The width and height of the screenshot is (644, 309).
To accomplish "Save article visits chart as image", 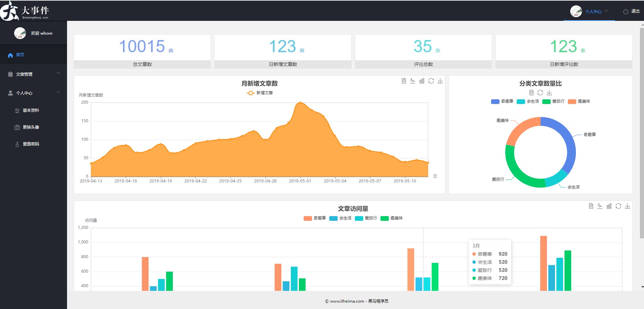I will click(627, 206).
